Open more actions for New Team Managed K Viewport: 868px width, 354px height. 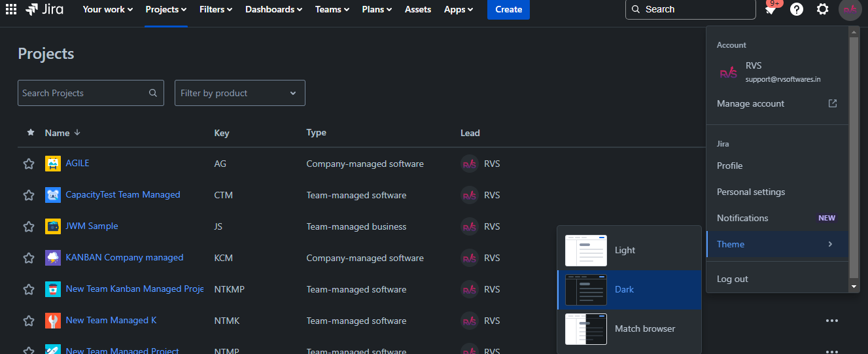click(832, 321)
